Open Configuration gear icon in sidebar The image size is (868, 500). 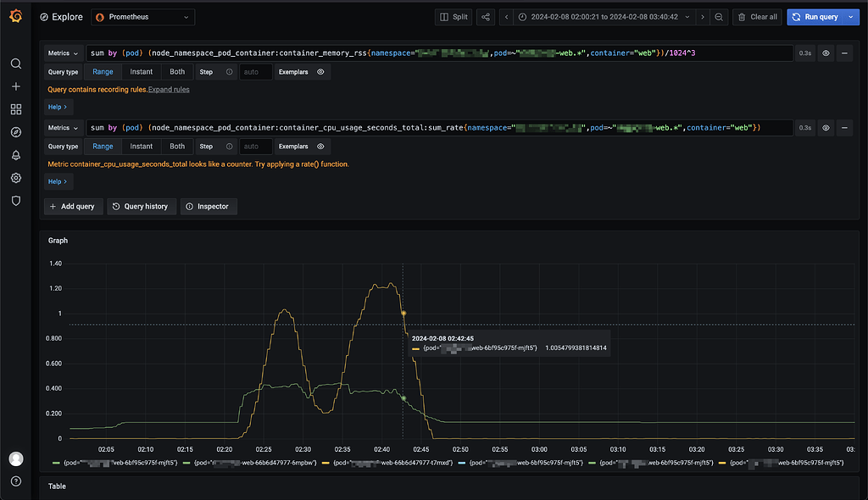[x=15, y=178]
